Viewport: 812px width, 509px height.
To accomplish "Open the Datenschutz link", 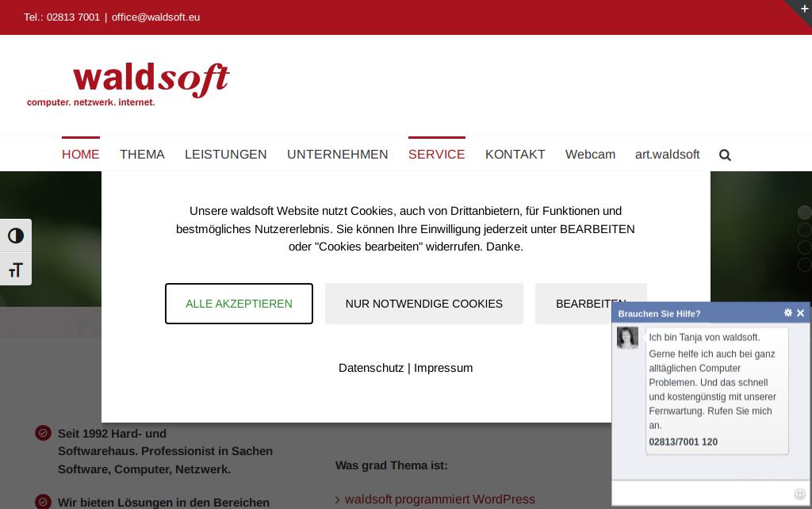I will [371, 368].
